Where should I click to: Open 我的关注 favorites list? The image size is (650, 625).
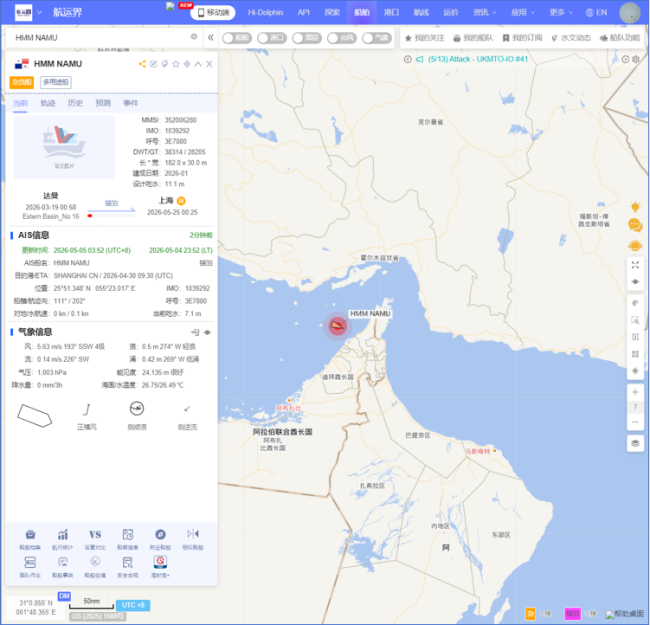coord(424,38)
